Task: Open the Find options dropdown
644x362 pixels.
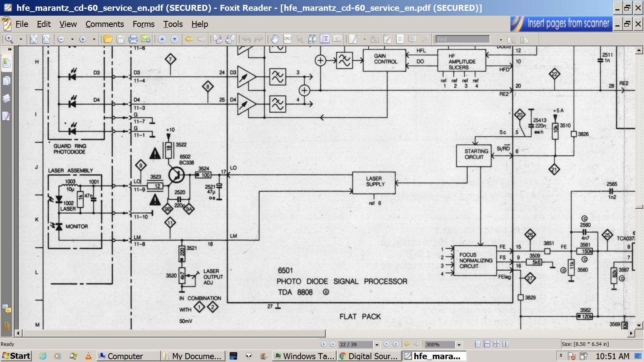Action: [500, 40]
